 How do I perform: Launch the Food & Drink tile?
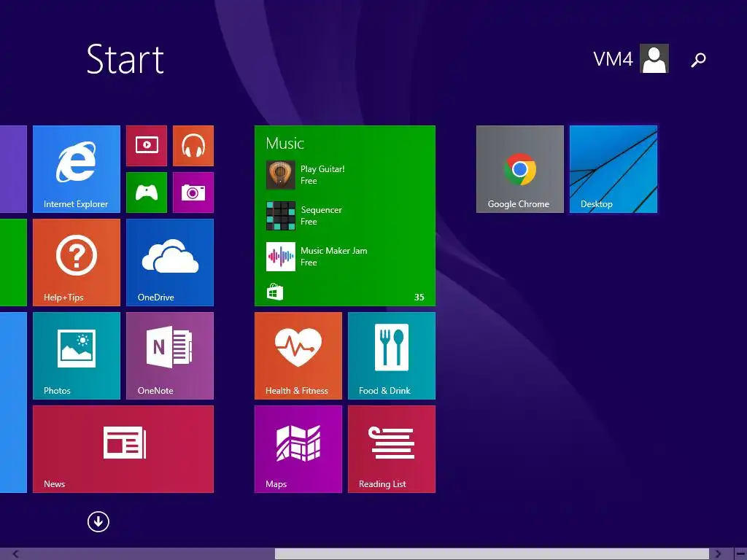(x=392, y=356)
